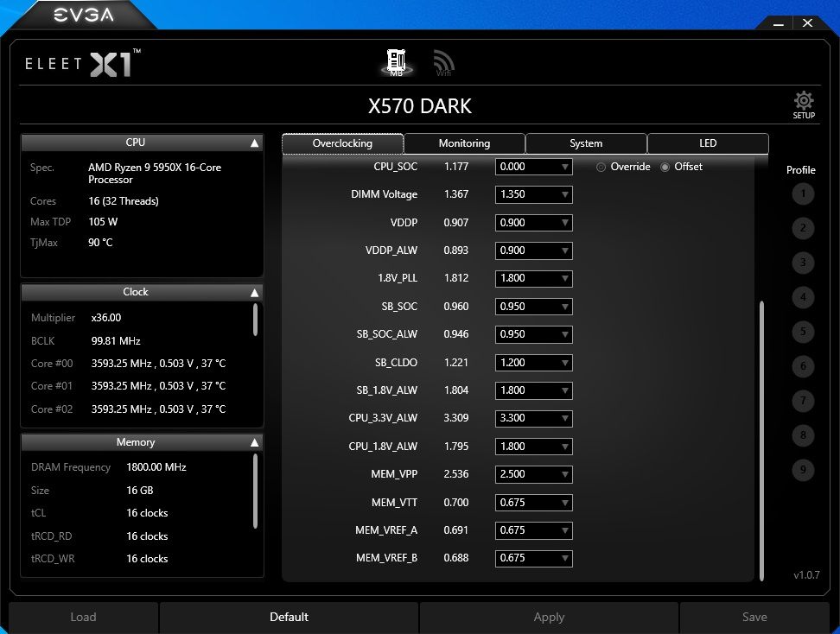Open SB_SOC voltage dropdown

coord(533,307)
